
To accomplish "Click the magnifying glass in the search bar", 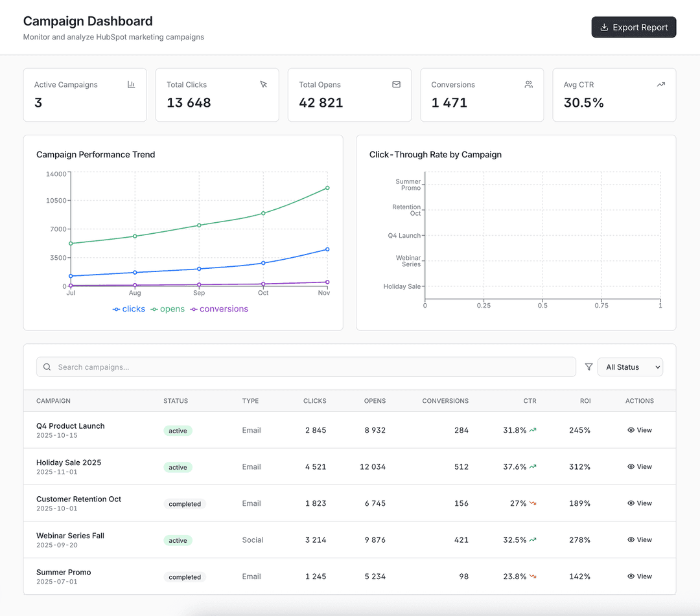I will tap(47, 367).
